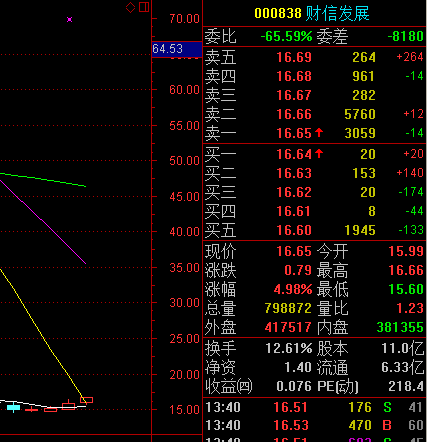Viewport: 427px width, 442px height.
Task: Click the 换手 value 12.61%
Action: [289, 349]
